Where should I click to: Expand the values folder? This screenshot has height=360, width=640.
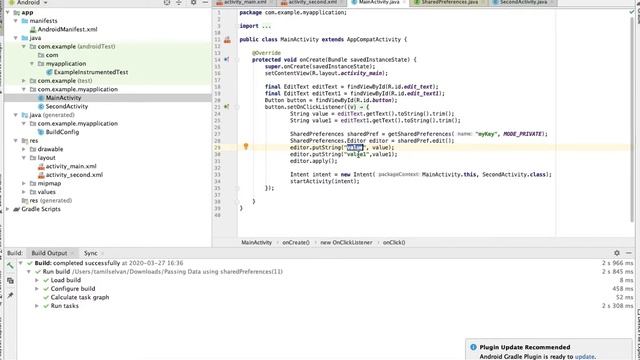point(24,192)
